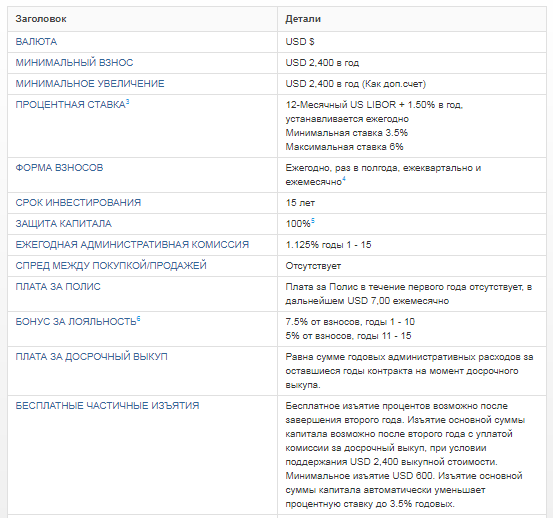Open footnote 4 after ежемесячно
The image size is (553, 518).
coord(344,179)
